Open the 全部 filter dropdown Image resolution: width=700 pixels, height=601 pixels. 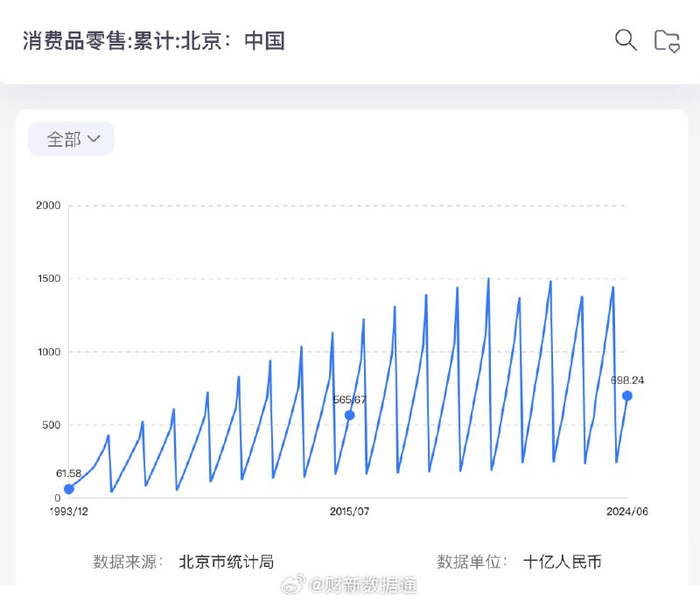71,138
